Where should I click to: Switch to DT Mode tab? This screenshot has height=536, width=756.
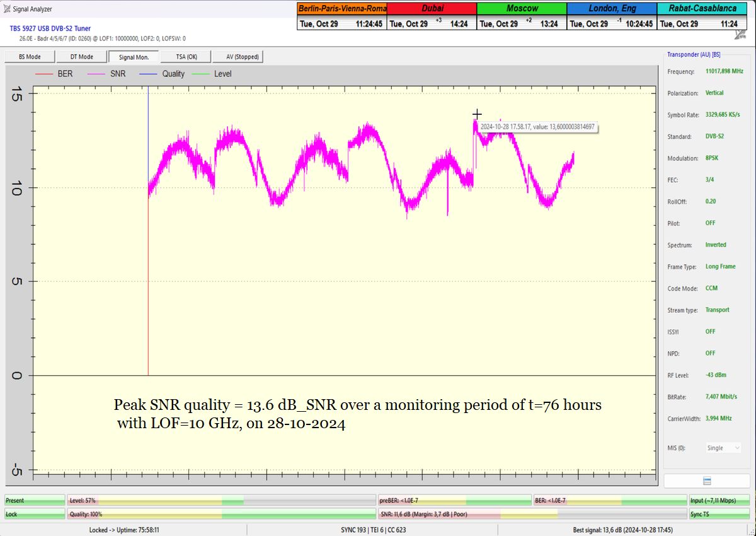pyautogui.click(x=82, y=57)
